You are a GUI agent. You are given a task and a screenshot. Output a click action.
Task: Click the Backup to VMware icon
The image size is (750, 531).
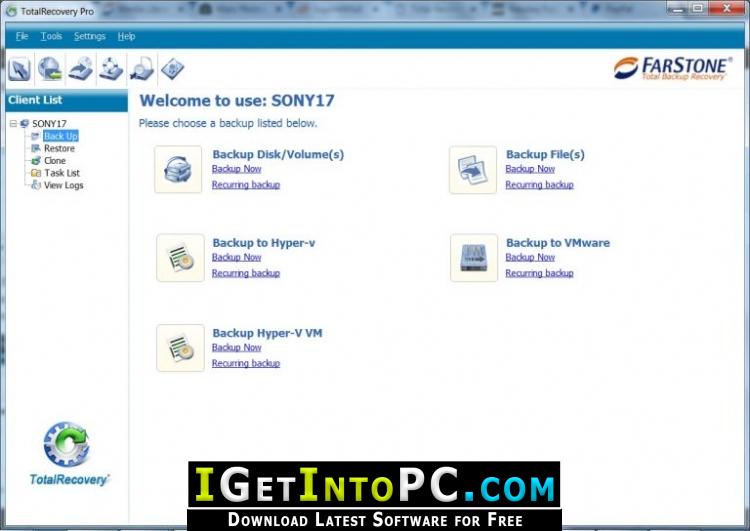(474, 258)
